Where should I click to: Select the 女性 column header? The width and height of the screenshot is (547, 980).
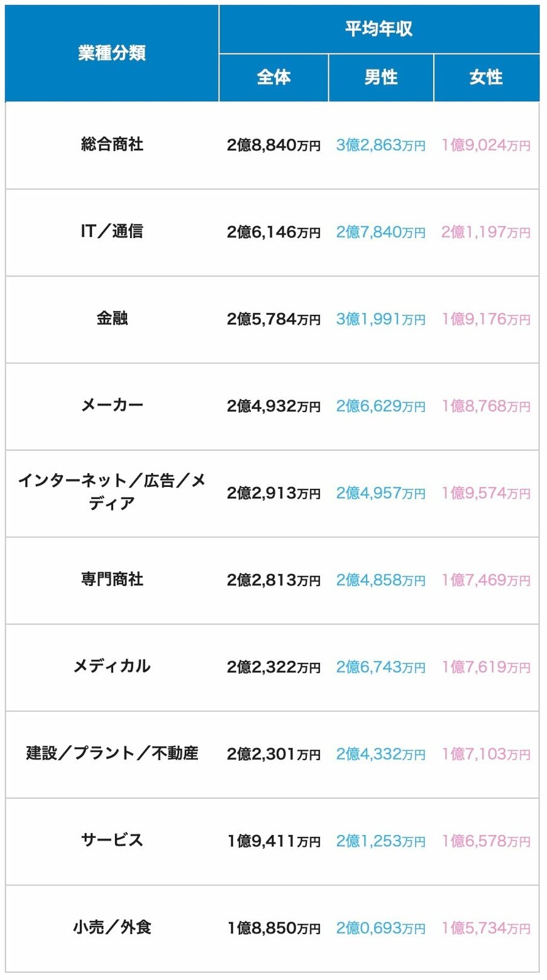[x=486, y=77]
